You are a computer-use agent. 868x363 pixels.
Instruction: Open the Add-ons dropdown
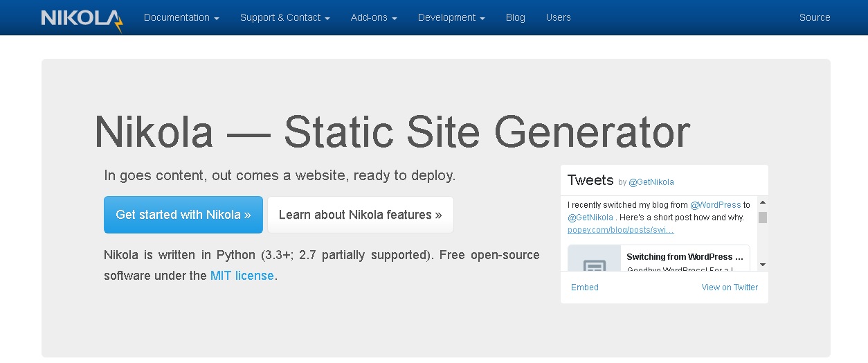coord(374,17)
